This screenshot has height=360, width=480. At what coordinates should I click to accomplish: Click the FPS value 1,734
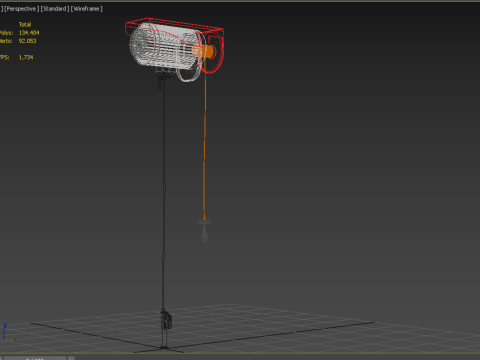click(x=26, y=57)
